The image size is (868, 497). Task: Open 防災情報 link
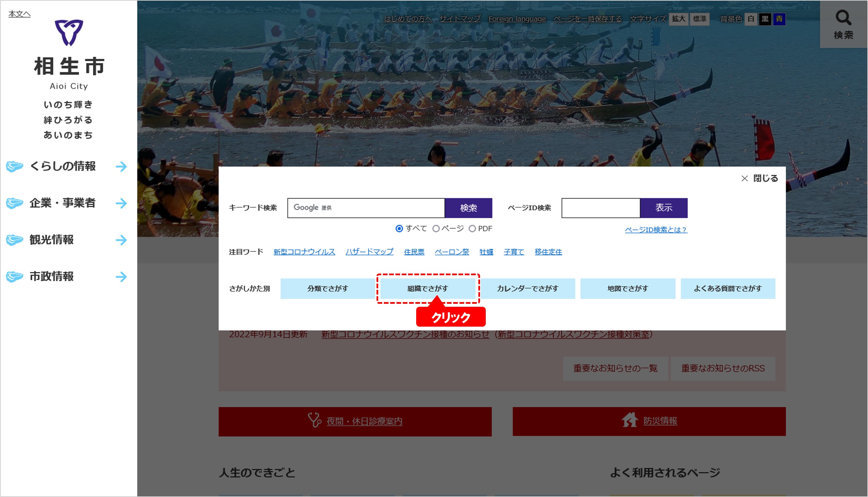(660, 421)
